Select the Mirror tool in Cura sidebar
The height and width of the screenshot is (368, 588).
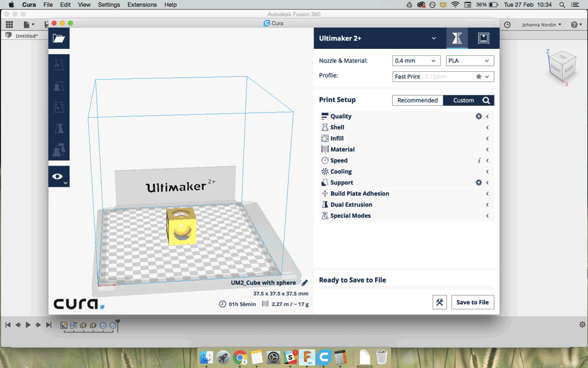[x=59, y=128]
